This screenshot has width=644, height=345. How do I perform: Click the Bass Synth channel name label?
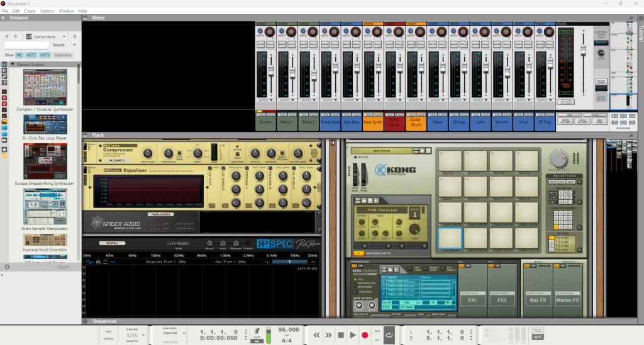(373, 123)
